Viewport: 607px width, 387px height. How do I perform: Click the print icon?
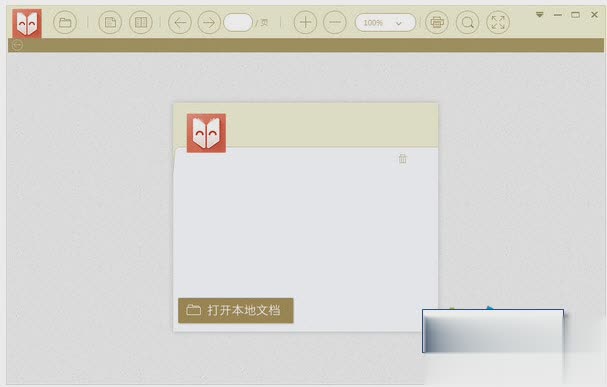(437, 22)
